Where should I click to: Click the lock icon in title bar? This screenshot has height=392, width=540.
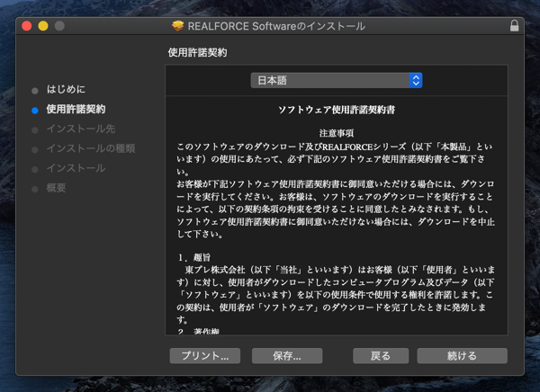(514, 26)
